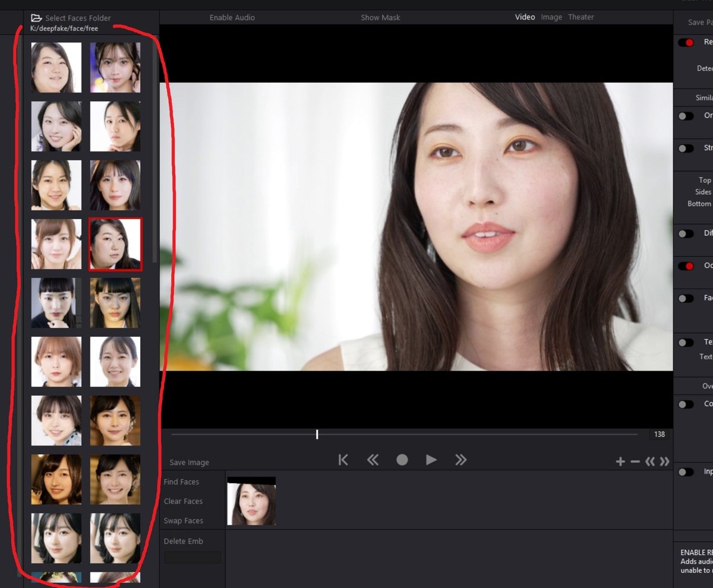Click the white timeline position handle
The width and height of the screenshot is (713, 588).
[317, 434]
